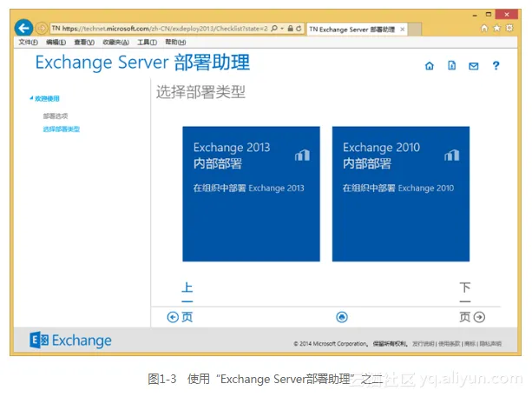Click the browser back arrow button

[x=23, y=28]
